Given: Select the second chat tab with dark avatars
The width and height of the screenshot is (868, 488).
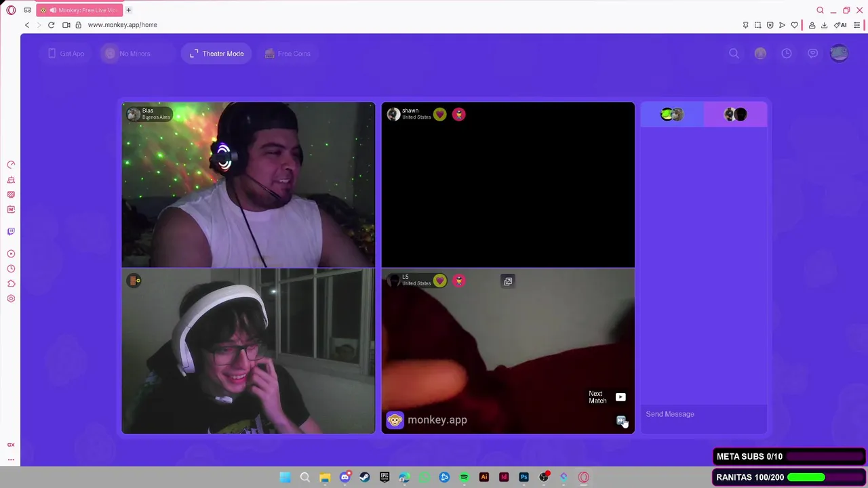Looking at the screenshot, I should (735, 115).
